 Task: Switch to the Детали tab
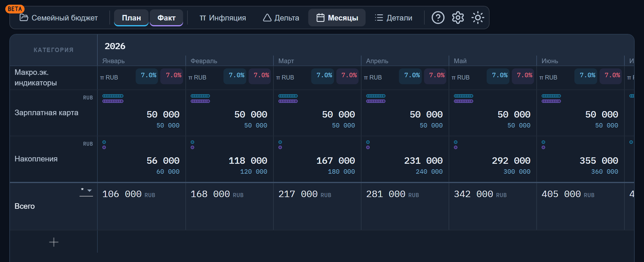(394, 18)
